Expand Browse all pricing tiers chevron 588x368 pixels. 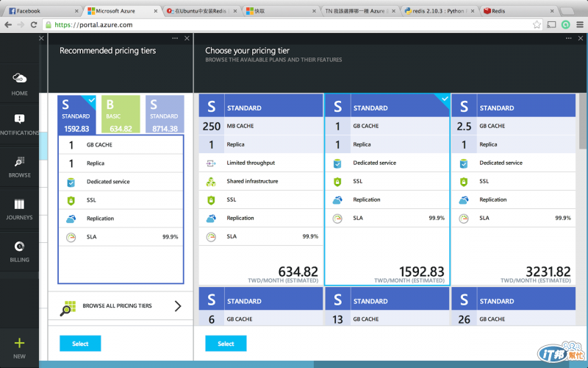(178, 306)
